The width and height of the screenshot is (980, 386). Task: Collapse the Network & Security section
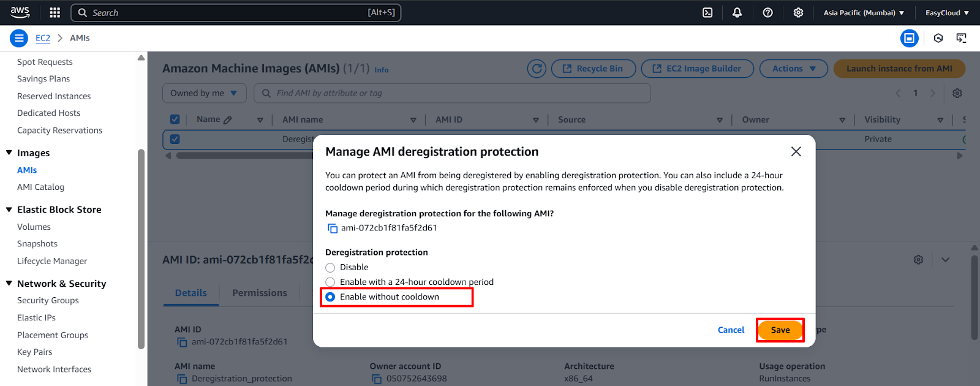(9, 283)
